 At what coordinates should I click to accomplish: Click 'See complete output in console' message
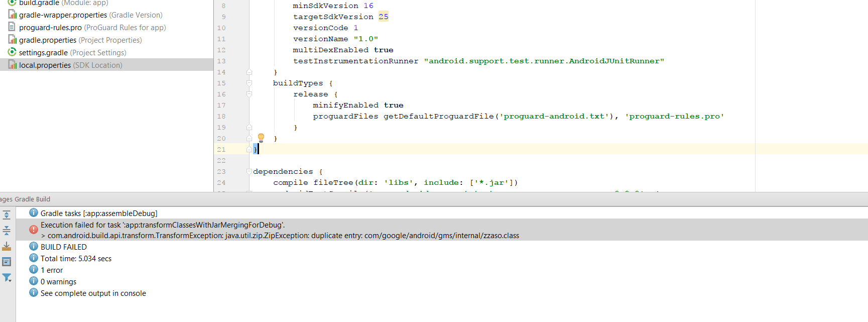coord(93,293)
